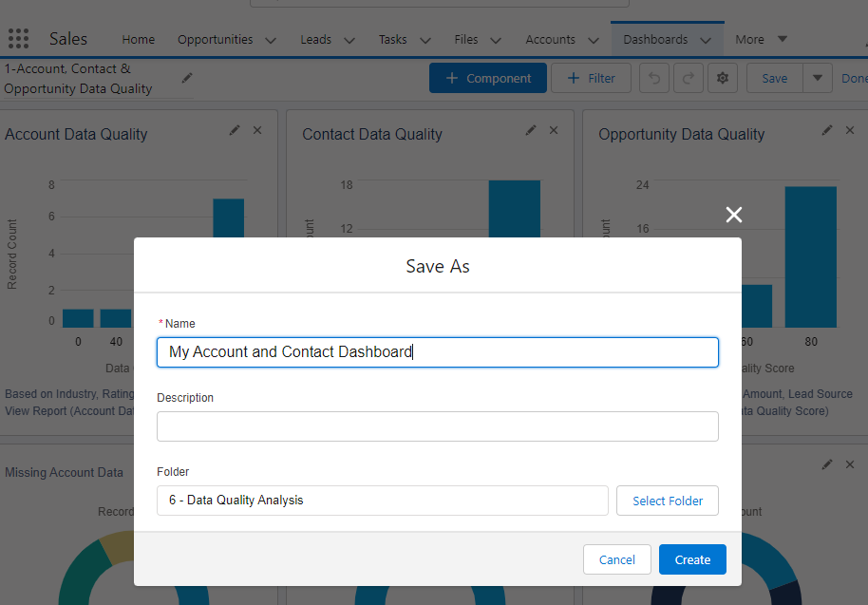Focus the dashboard Name field
The width and height of the screenshot is (868, 605).
(x=437, y=352)
